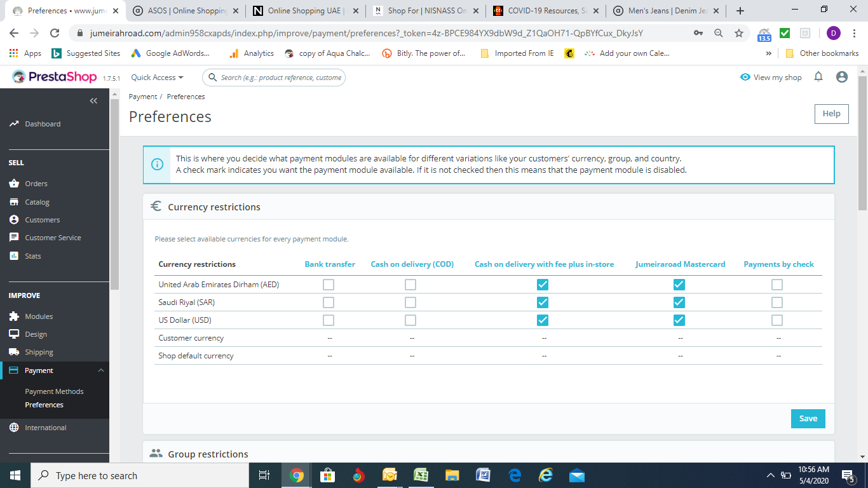Click the Modules puzzle icon
868x488 pixels.
click(14, 316)
